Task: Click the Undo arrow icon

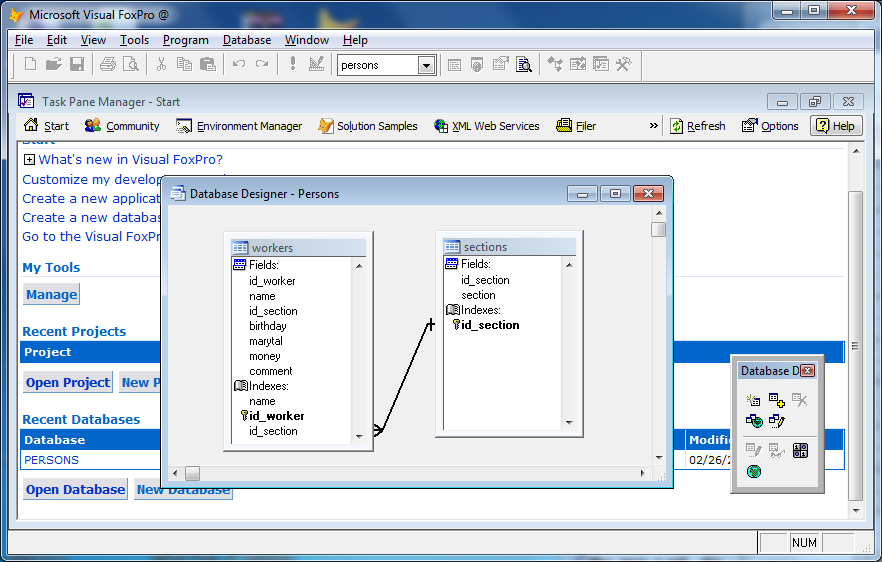Action: 238,64
